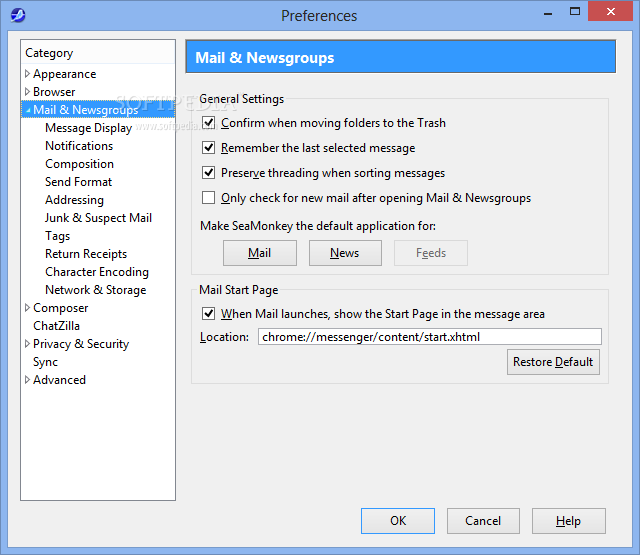640x555 pixels.
Task: Click the Feeds default application button
Action: pos(431,253)
